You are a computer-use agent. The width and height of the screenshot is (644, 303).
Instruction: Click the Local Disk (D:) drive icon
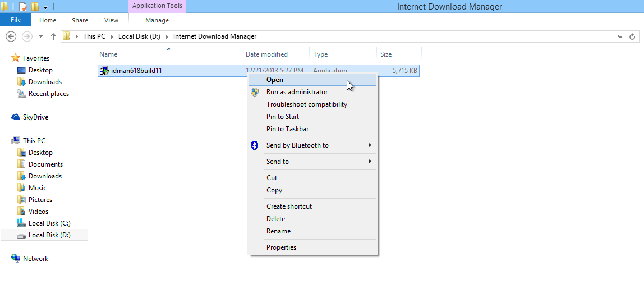[21, 236]
